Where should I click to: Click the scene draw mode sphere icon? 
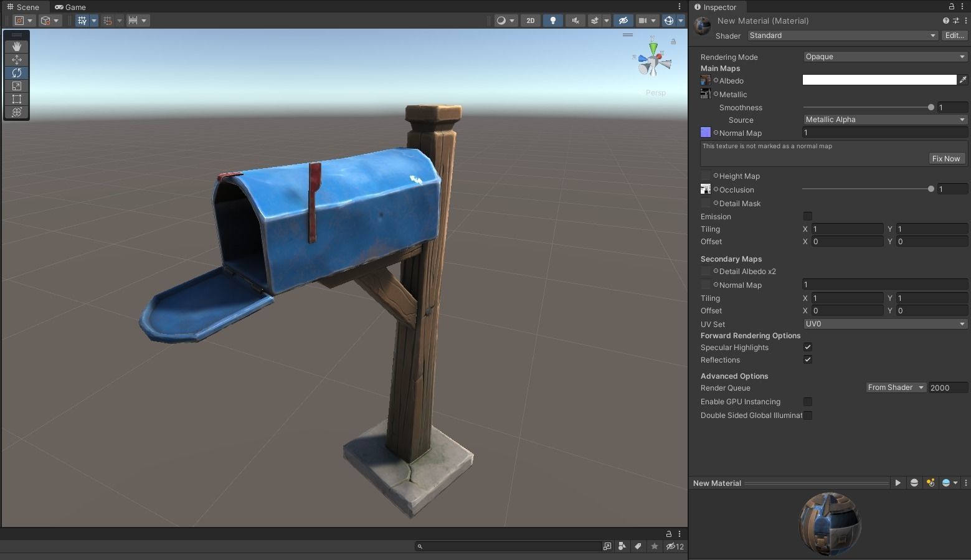(501, 21)
